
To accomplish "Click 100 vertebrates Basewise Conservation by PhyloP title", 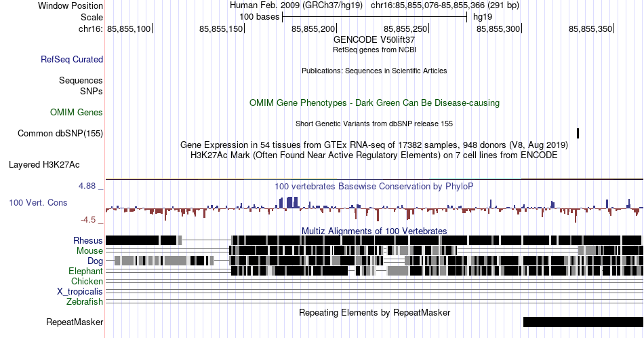I will coord(374,186).
